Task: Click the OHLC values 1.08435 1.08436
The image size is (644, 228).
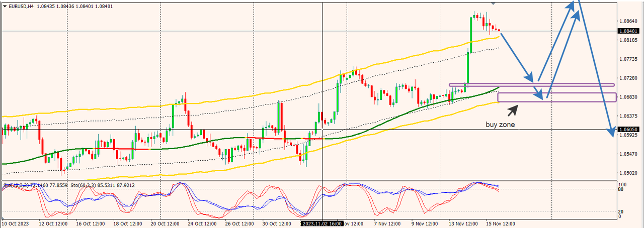Action: 56,6
